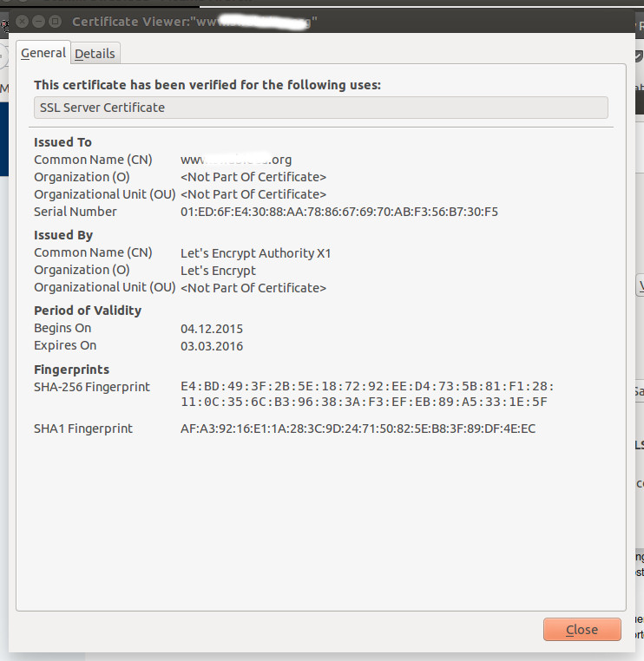Switch to the Details tab
644x661 pixels.
pyautogui.click(x=95, y=54)
